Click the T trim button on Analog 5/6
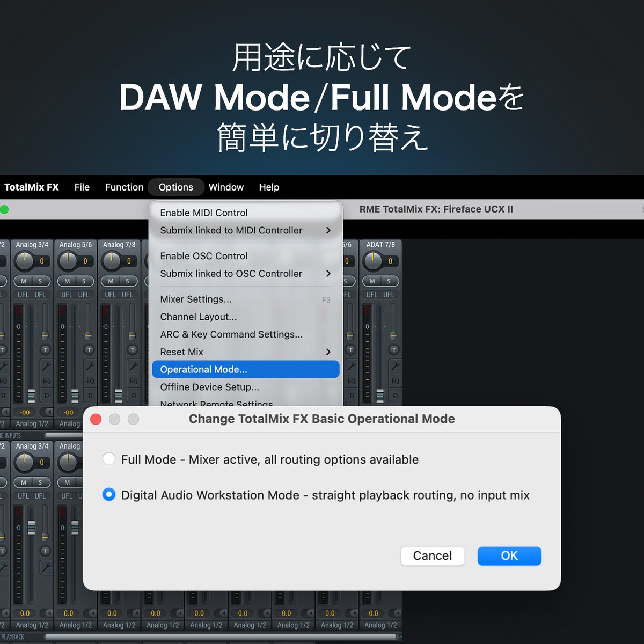Screen dimensions: 644x644 point(89,349)
